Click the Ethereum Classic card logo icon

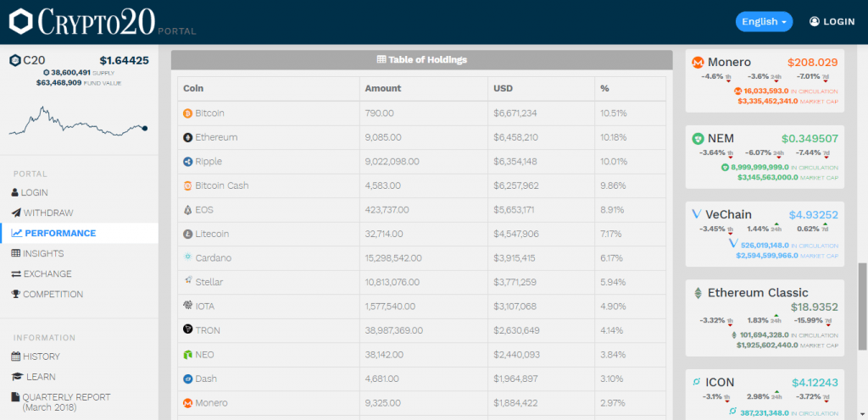[x=698, y=293]
